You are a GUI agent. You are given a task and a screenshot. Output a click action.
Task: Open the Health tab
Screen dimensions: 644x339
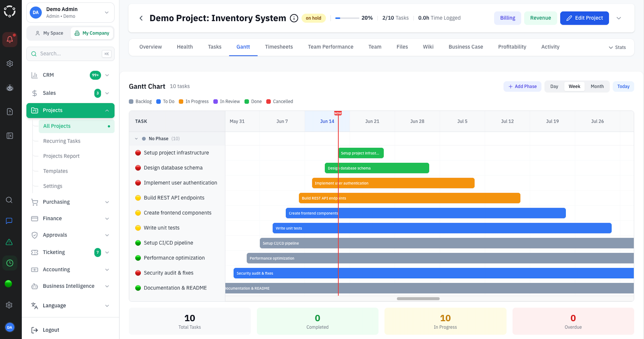[x=185, y=47]
